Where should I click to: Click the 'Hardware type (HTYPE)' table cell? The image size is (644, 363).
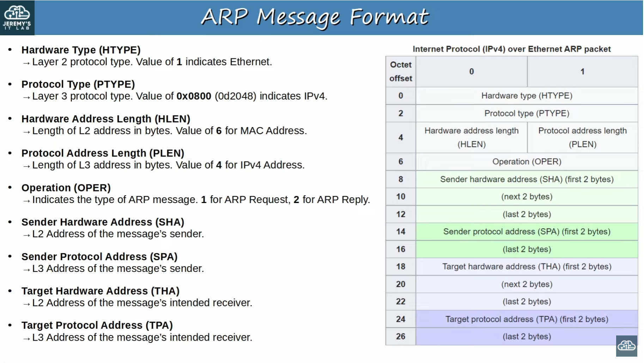(527, 96)
